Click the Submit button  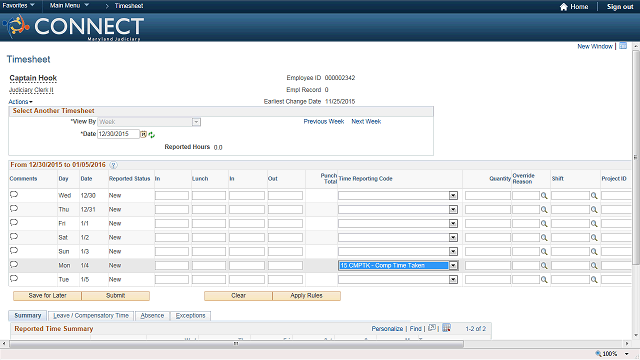coord(116,296)
